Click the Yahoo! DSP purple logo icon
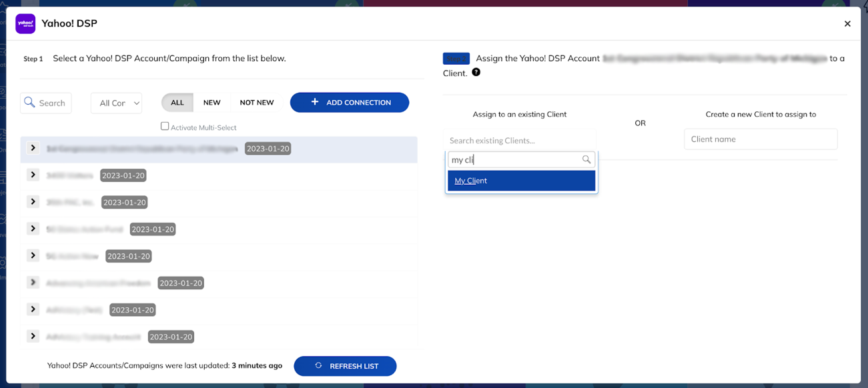This screenshot has width=868, height=388. (x=25, y=23)
